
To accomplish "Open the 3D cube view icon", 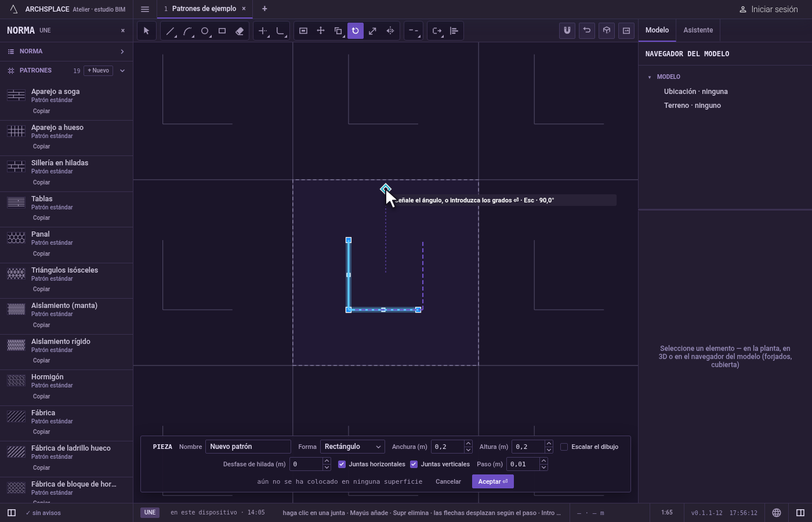I will [x=607, y=31].
